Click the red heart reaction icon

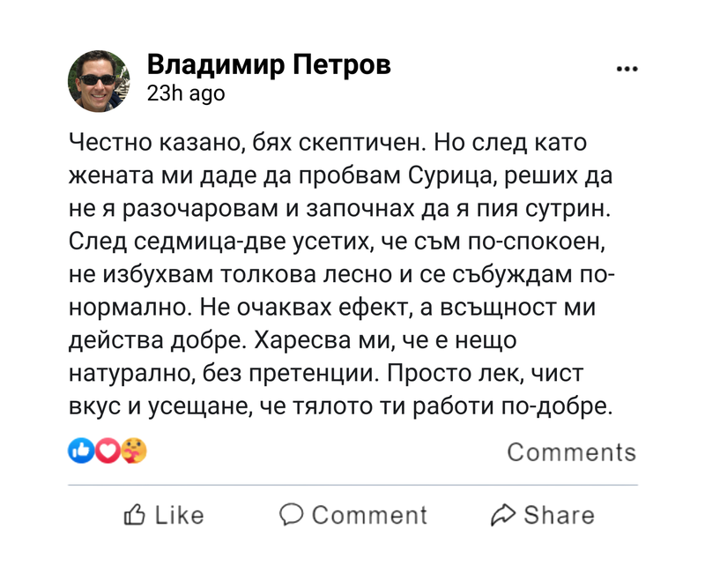(107, 451)
